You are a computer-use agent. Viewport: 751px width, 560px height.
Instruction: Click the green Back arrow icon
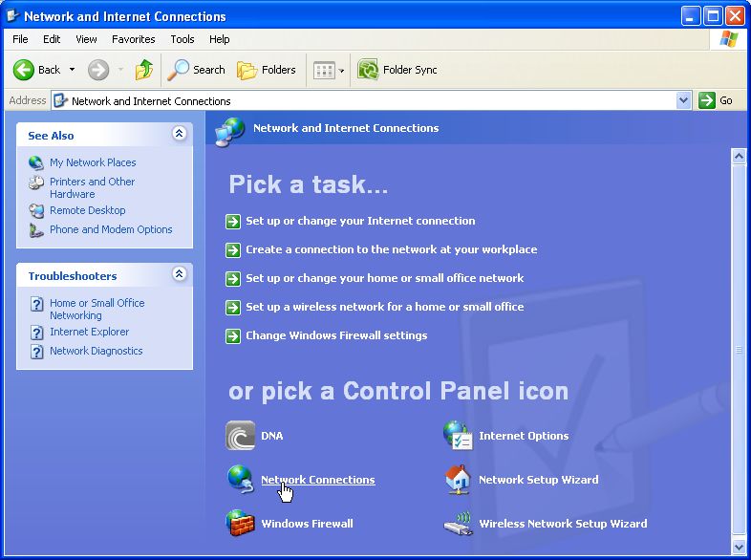(x=23, y=70)
